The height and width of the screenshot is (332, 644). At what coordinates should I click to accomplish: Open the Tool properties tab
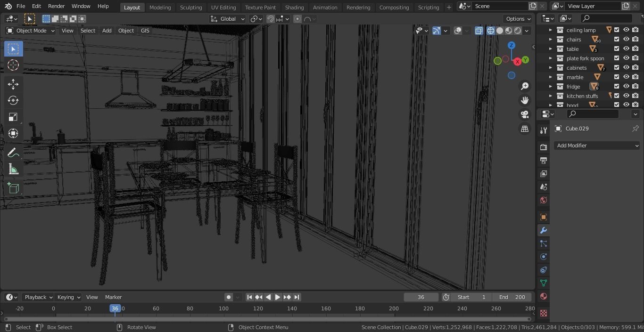544,130
